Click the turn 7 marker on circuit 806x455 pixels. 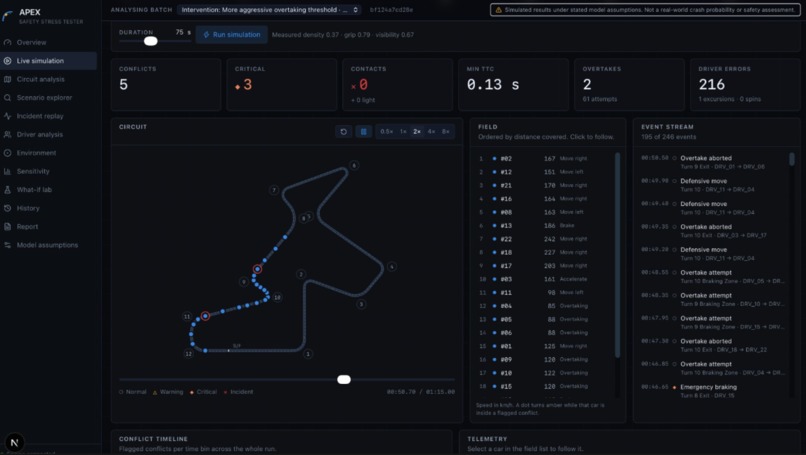(x=274, y=190)
